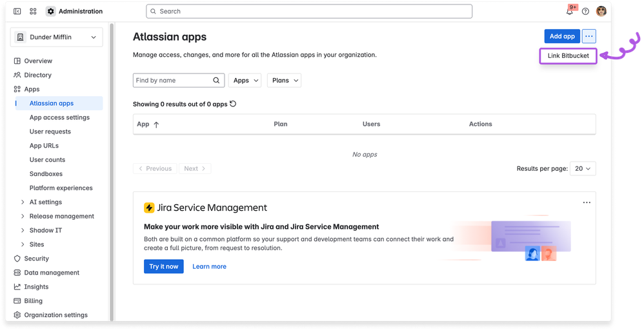
Task: Open notifications bell icon
Action: (570, 12)
